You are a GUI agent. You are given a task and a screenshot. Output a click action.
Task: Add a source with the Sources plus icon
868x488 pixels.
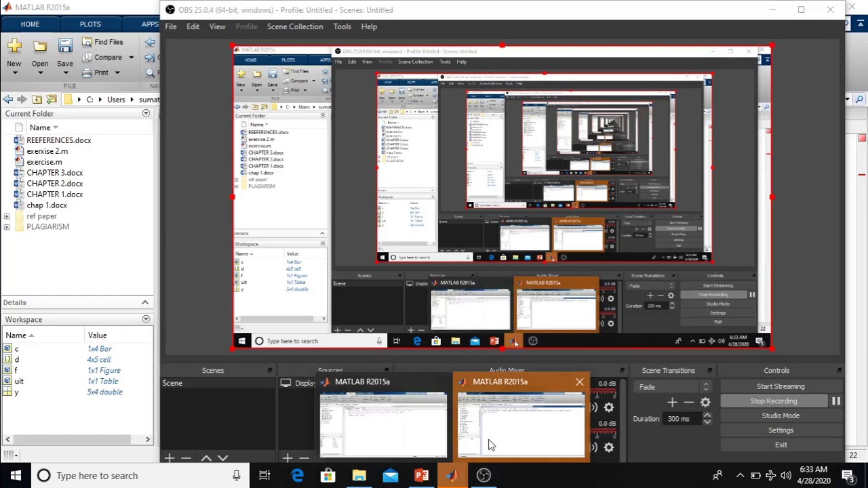point(287,458)
